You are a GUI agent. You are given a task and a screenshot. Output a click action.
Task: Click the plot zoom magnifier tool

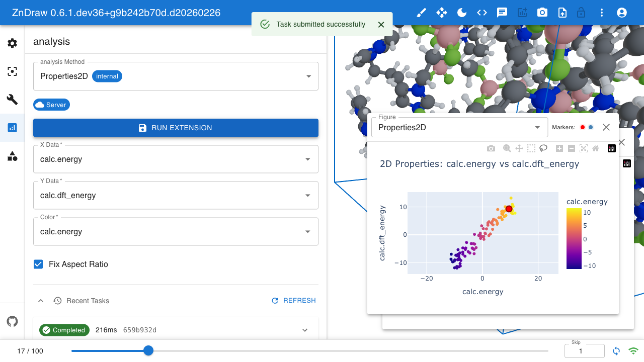pos(507,148)
